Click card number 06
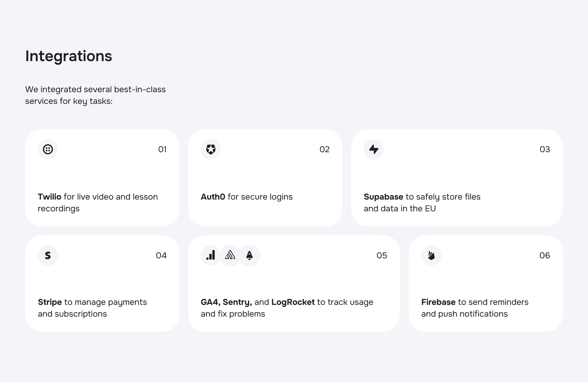 coord(545,256)
